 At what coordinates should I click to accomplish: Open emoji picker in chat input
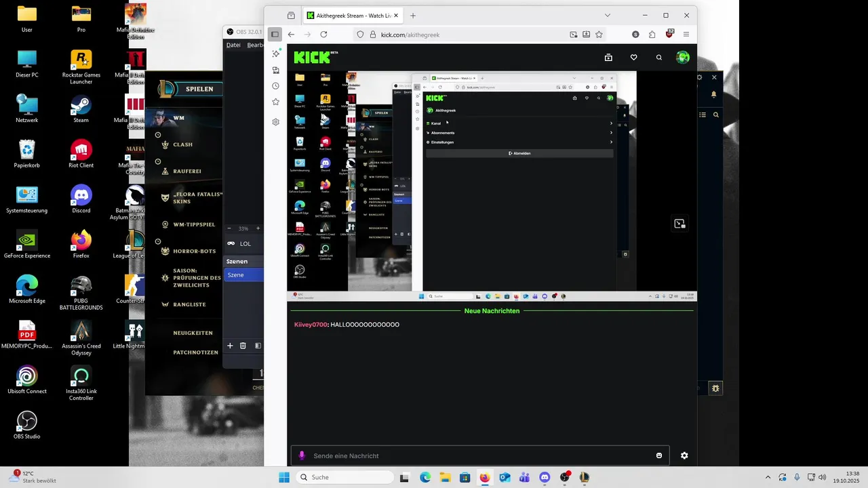(x=659, y=455)
